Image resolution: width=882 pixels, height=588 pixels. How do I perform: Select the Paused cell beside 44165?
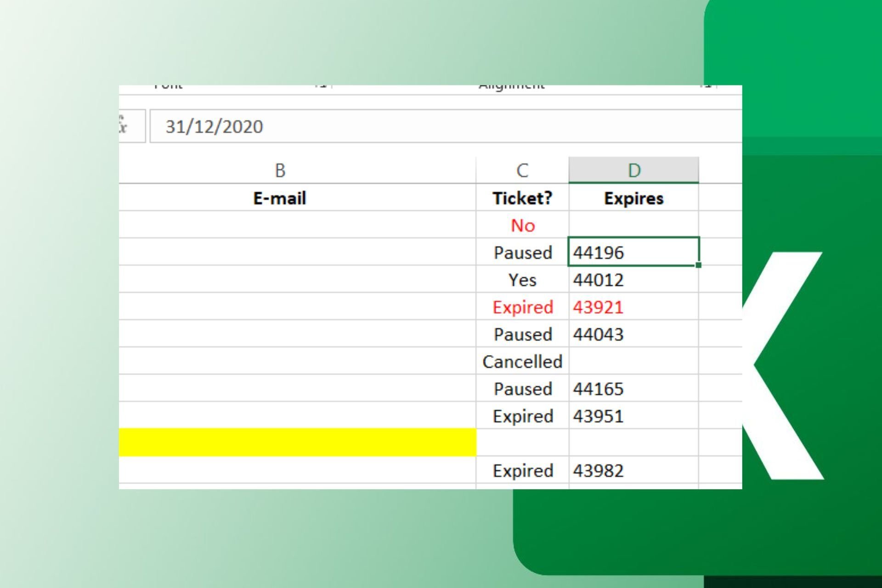coord(522,389)
